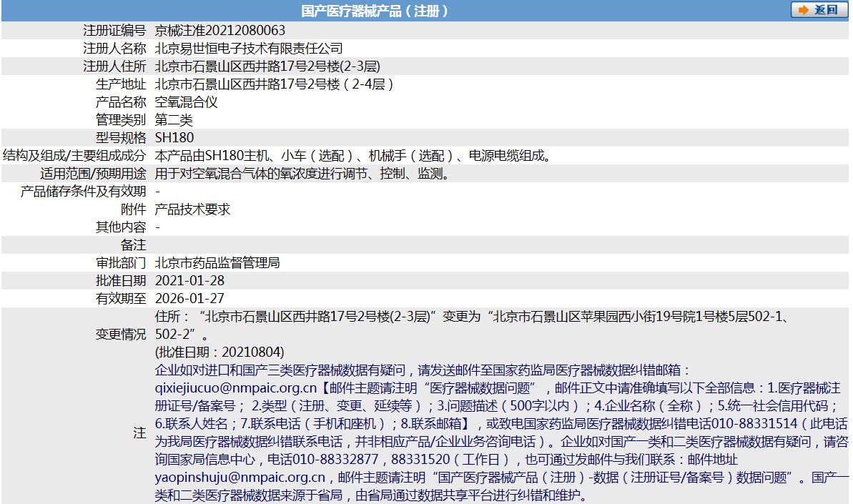This screenshot has width=853, height=504.
Task: Click the label 批准日期
Action: click(121, 280)
